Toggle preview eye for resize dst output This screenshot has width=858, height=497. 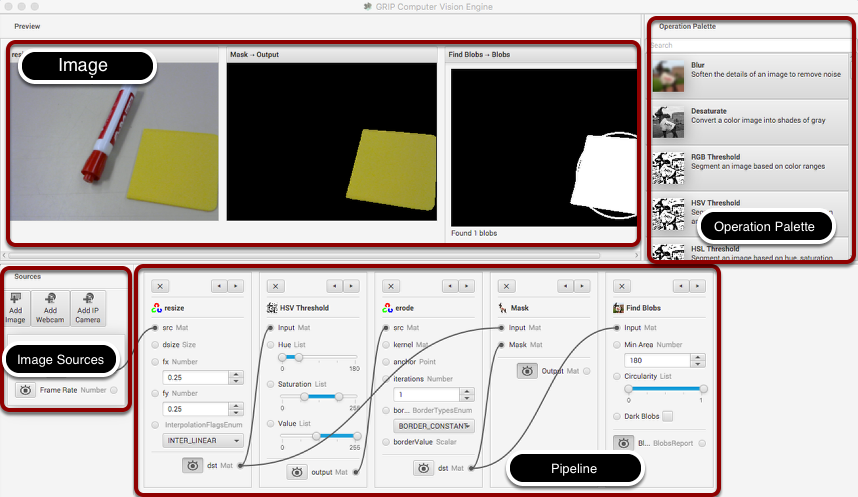(194, 465)
